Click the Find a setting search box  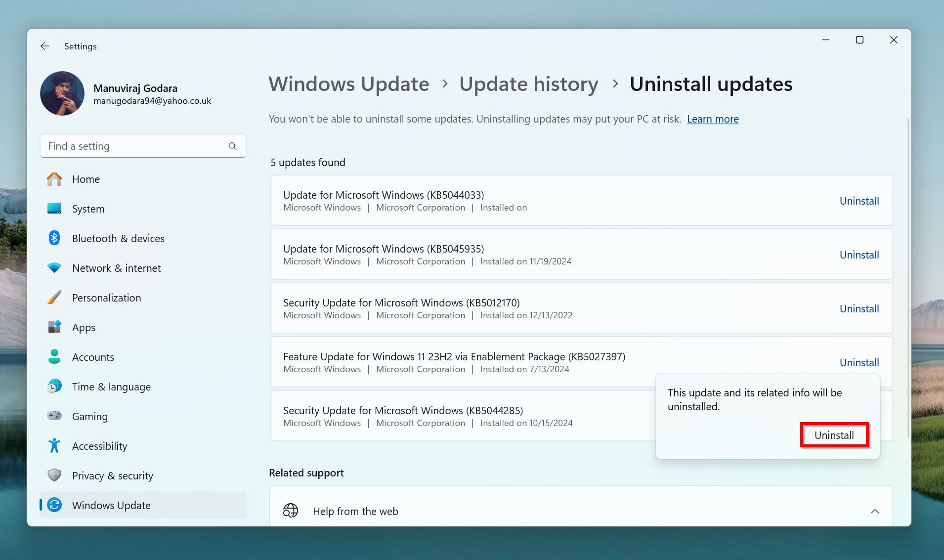click(143, 146)
